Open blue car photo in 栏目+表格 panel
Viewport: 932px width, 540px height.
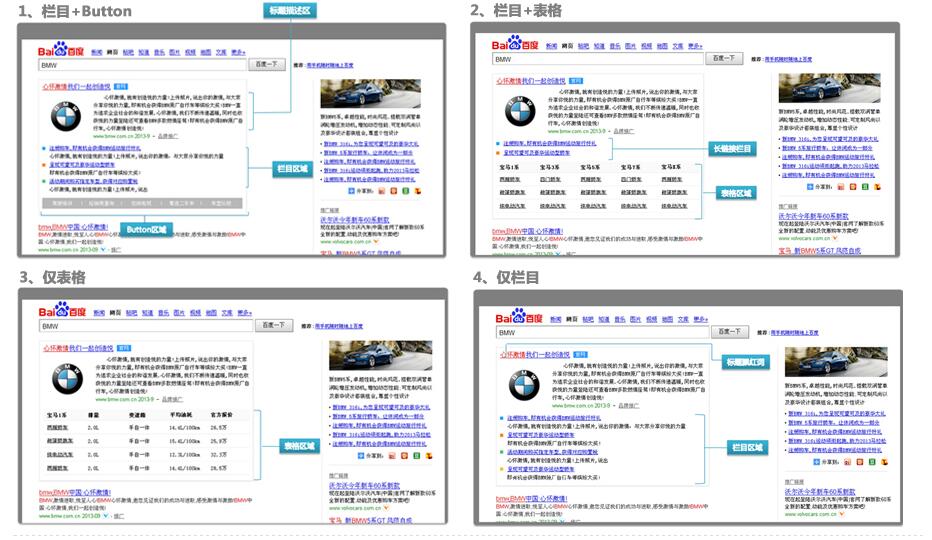[829, 87]
